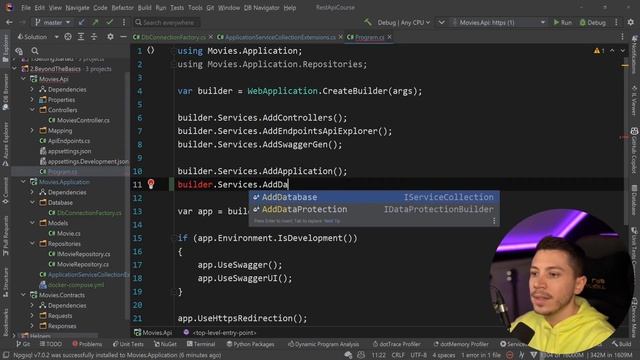Select MoviesController.cs in the solution tree
Viewport: 640px width, 360px height.
[79, 120]
